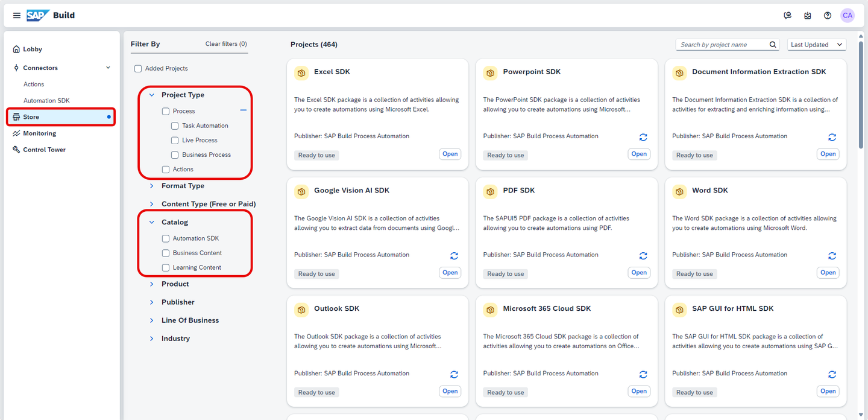This screenshot has width=868, height=420.
Task: Open the hamburger navigation menu
Action: [x=17, y=16]
